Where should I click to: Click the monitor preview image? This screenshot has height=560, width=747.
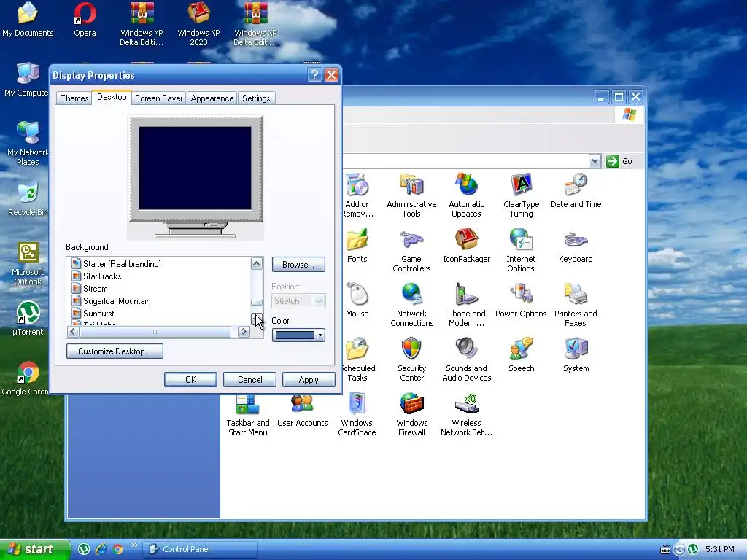(x=196, y=176)
